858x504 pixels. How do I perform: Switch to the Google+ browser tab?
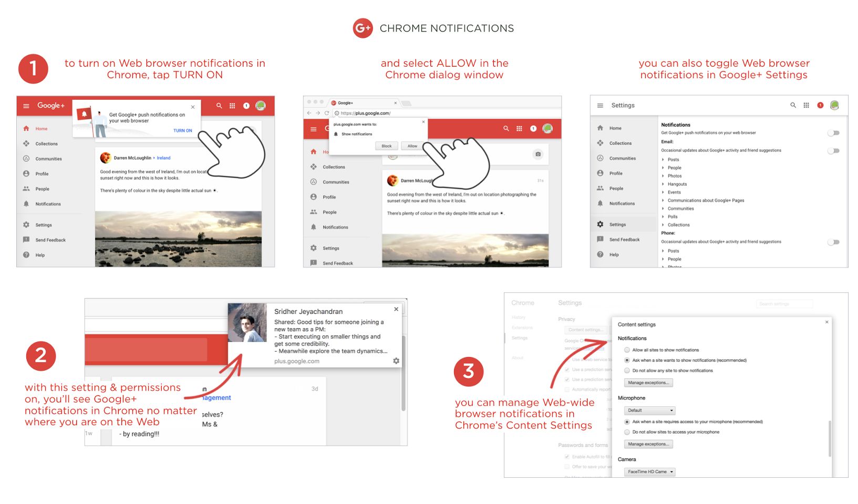(x=364, y=103)
